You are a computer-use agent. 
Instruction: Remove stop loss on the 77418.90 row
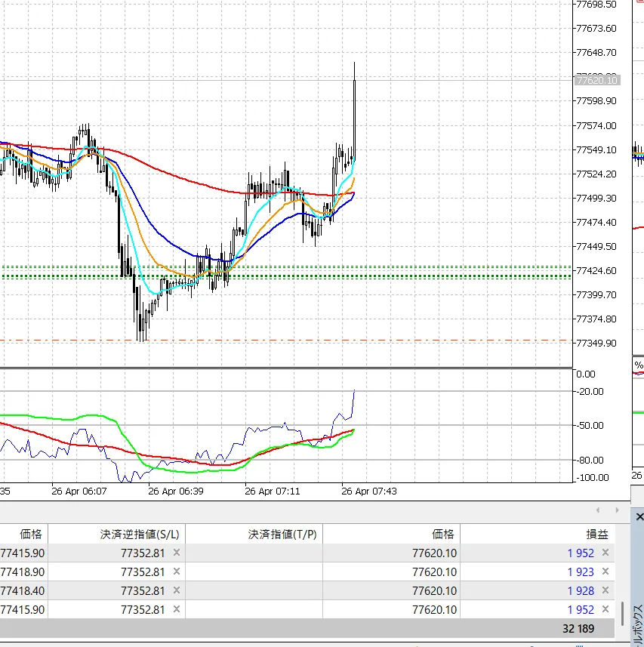tap(177, 572)
